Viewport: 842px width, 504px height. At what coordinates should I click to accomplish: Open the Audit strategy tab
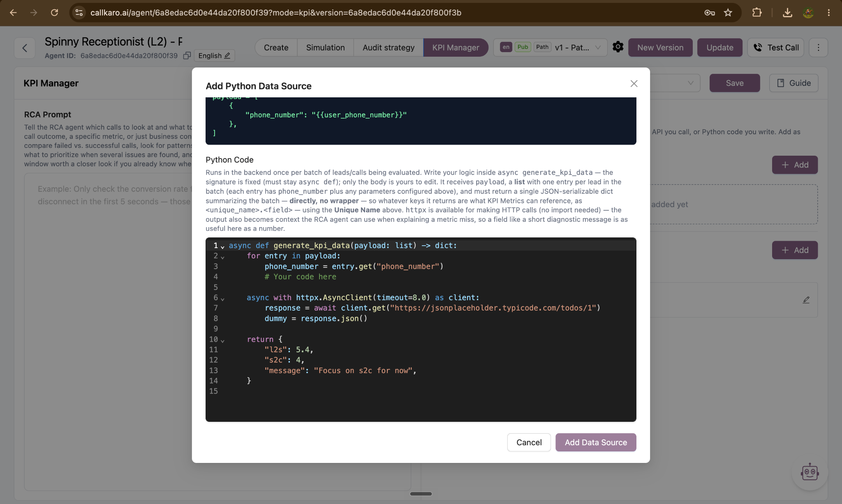coord(389,48)
